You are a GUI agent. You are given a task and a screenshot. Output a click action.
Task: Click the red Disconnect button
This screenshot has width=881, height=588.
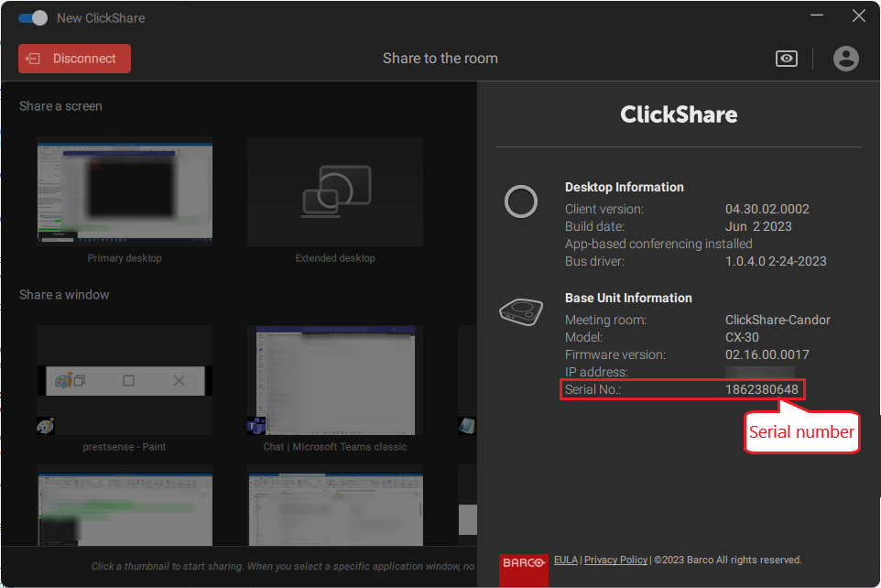(x=74, y=59)
